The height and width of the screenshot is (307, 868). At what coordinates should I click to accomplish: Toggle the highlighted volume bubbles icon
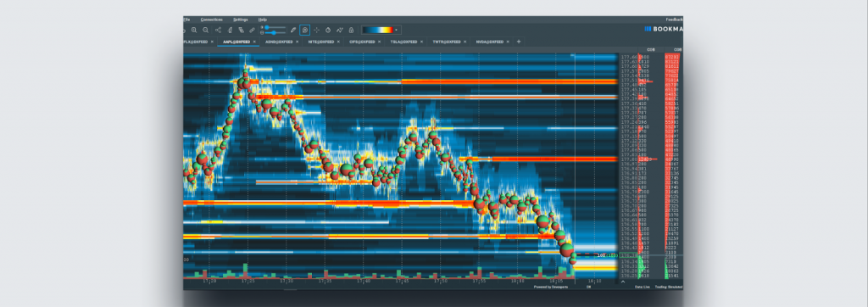[x=305, y=30]
